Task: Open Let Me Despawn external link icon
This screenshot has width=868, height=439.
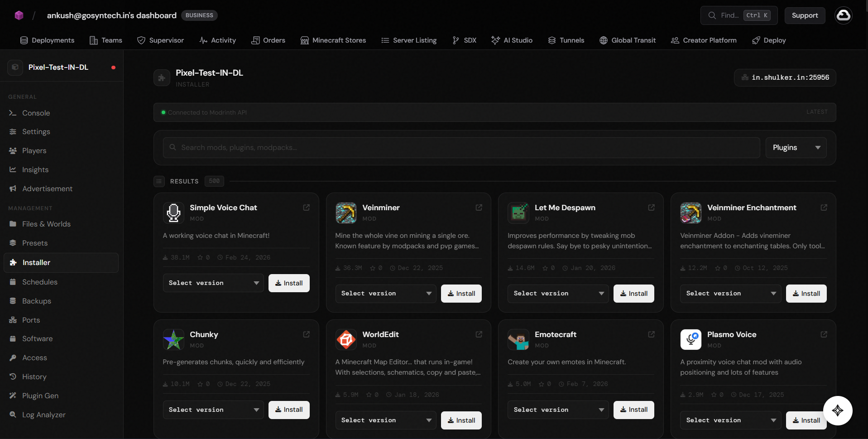Action: [652, 207]
